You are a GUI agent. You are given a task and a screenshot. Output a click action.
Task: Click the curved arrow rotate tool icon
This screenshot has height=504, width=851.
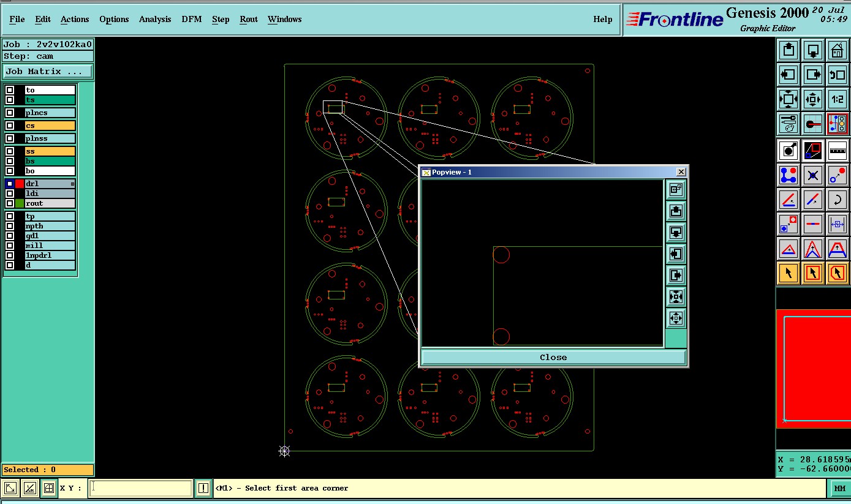[837, 200]
